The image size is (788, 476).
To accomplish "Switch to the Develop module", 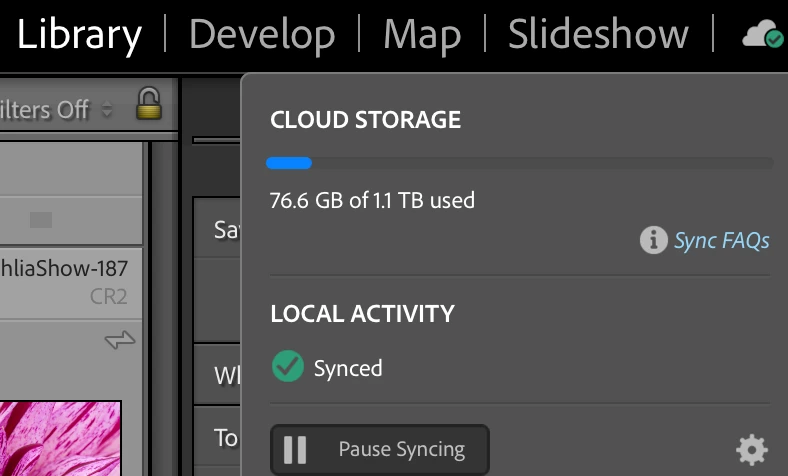I will click(261, 35).
